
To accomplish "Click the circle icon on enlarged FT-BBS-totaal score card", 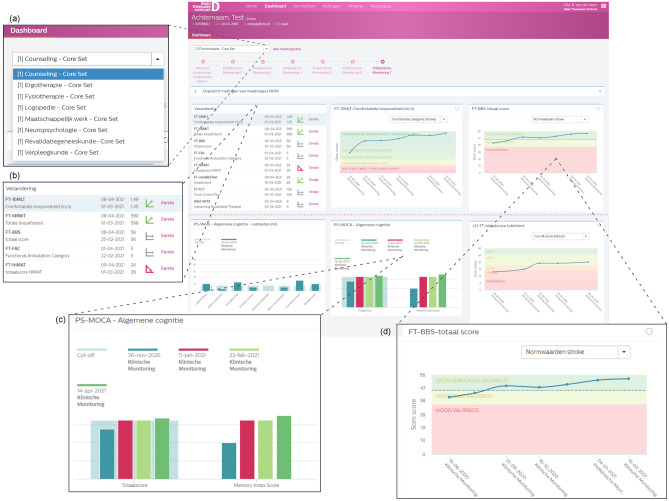I will [x=648, y=330].
